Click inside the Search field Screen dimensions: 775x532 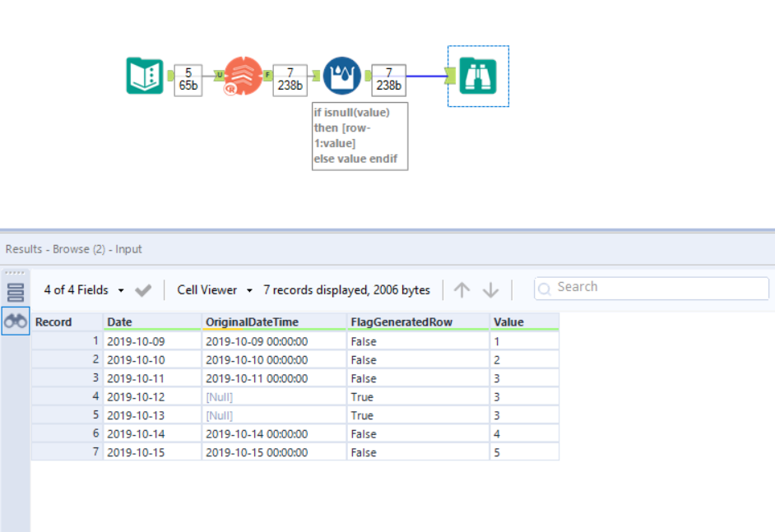pos(650,288)
